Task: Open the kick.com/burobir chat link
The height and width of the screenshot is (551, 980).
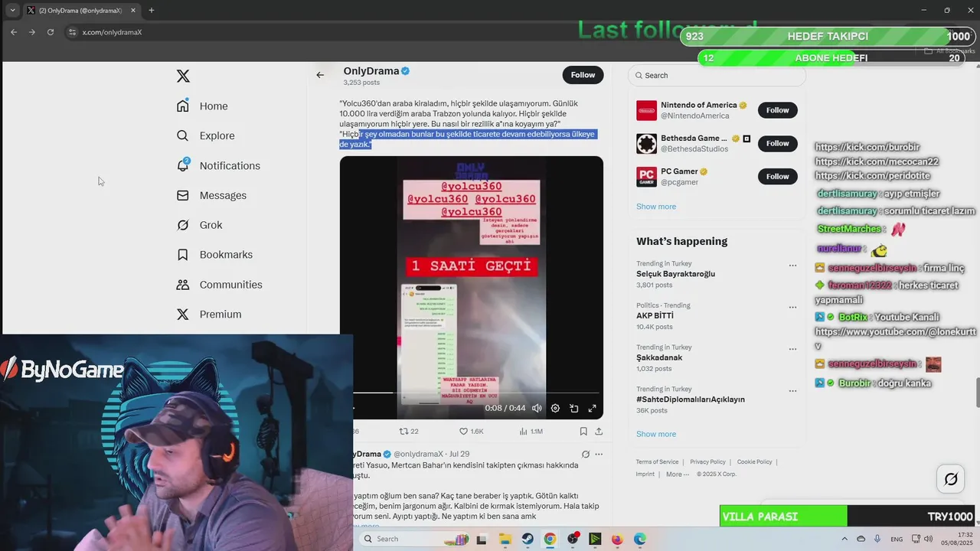Action: click(867, 147)
